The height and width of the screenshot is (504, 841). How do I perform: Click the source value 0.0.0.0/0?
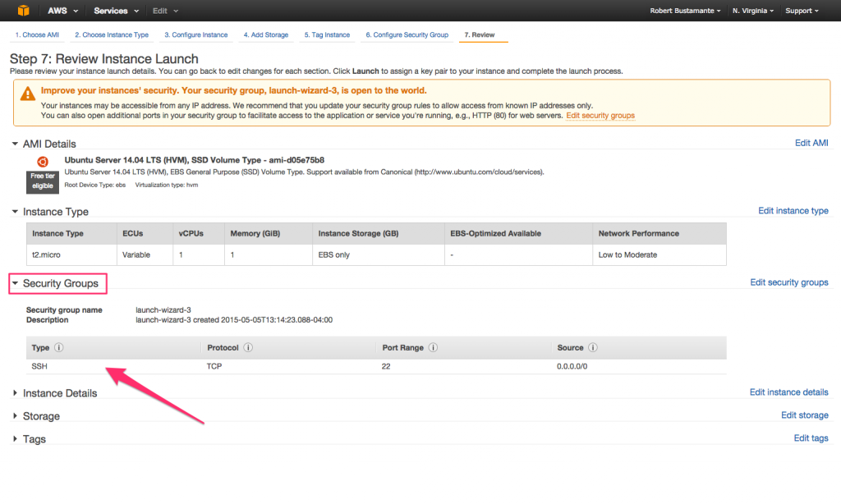coord(572,366)
